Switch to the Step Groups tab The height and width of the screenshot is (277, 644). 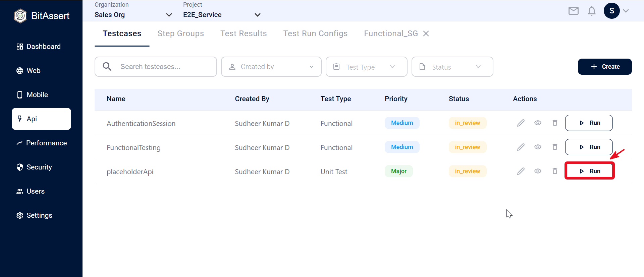pyautogui.click(x=181, y=33)
